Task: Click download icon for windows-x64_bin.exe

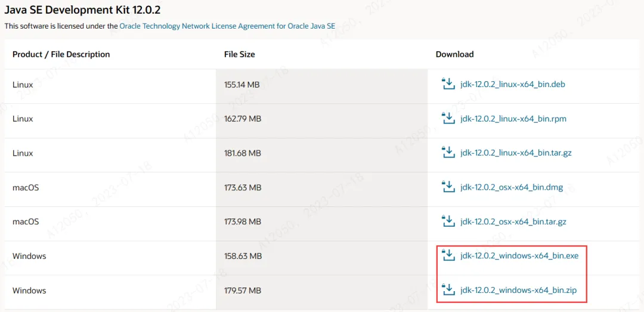Action: [x=448, y=256]
